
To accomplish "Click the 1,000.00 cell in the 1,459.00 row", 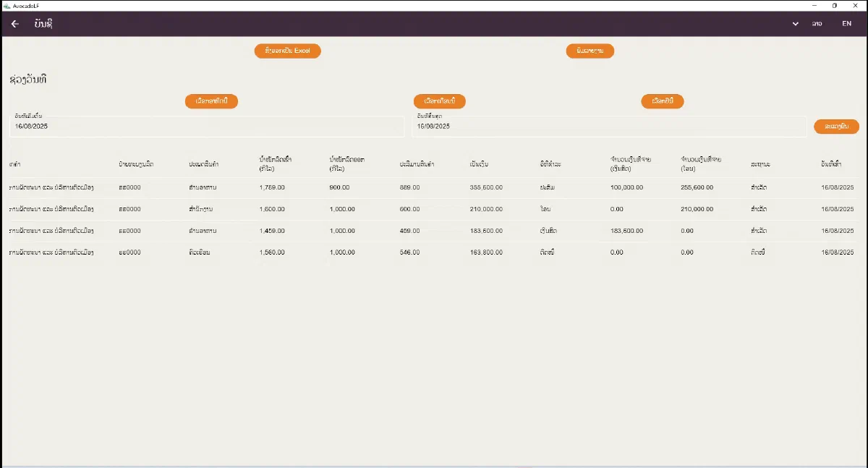I will coord(342,231).
